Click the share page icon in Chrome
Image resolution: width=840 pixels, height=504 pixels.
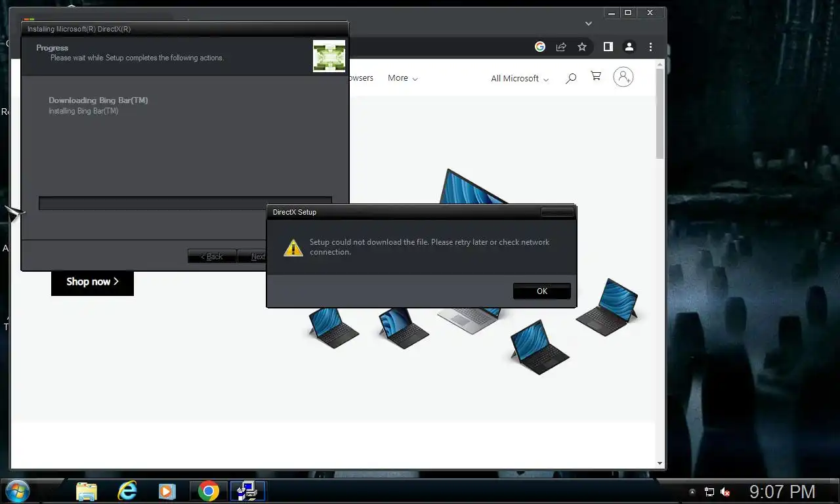tap(561, 47)
